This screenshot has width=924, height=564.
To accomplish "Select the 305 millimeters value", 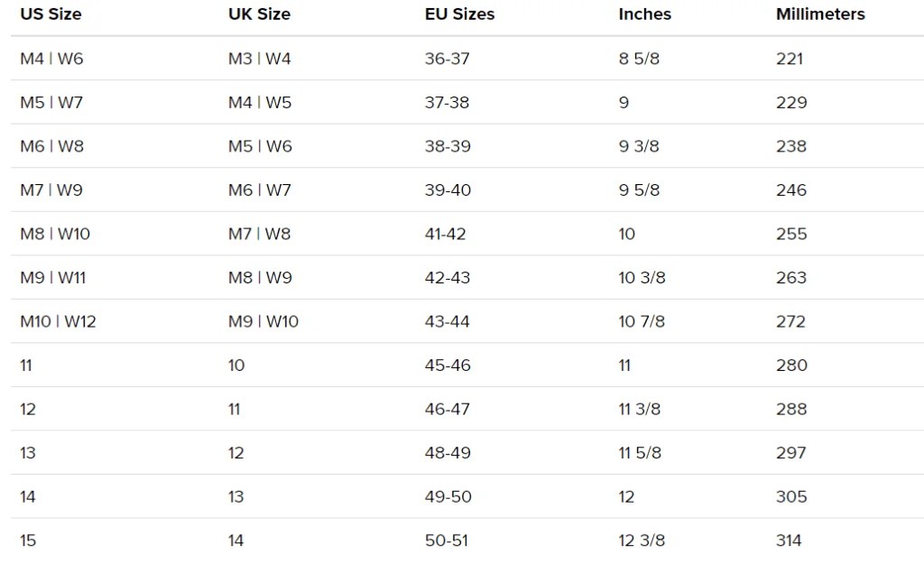I will [791, 496].
